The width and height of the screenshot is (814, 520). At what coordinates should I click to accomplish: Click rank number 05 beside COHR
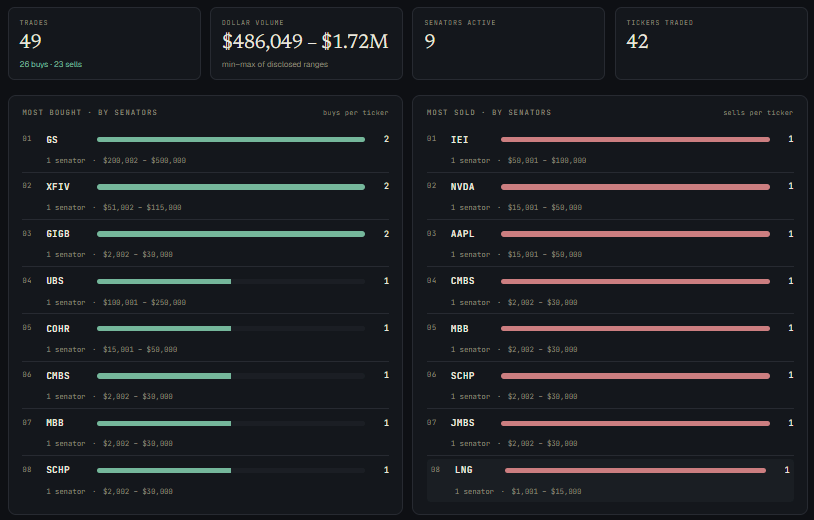(27, 327)
